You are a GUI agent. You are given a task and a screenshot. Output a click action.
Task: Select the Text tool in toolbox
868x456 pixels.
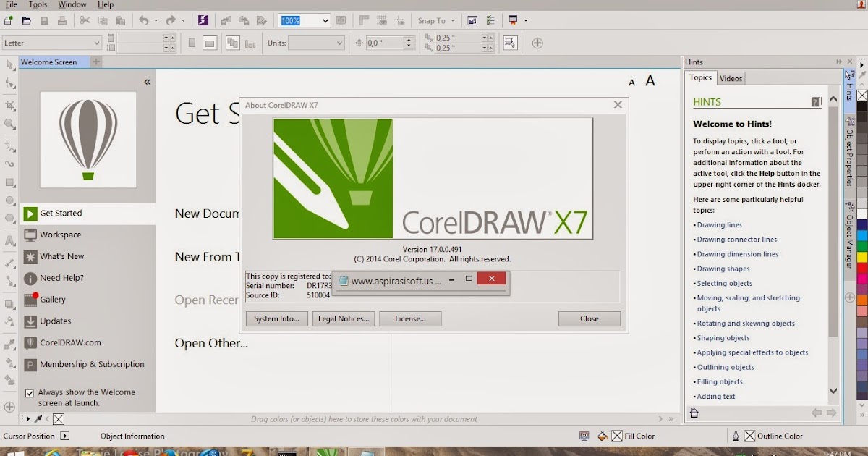tap(10, 241)
